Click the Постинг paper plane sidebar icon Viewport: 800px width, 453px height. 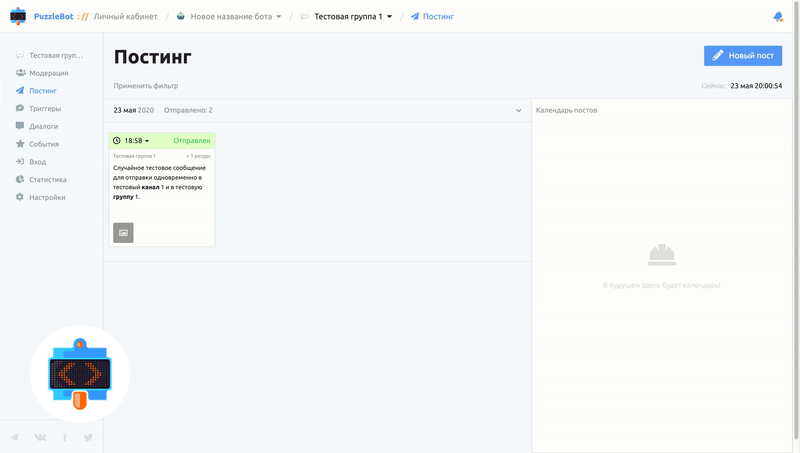point(20,90)
